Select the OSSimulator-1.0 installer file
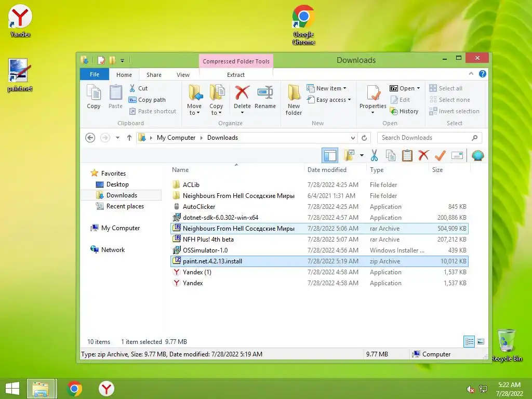Screen dimensions: 532x399 click(x=319, y=250)
